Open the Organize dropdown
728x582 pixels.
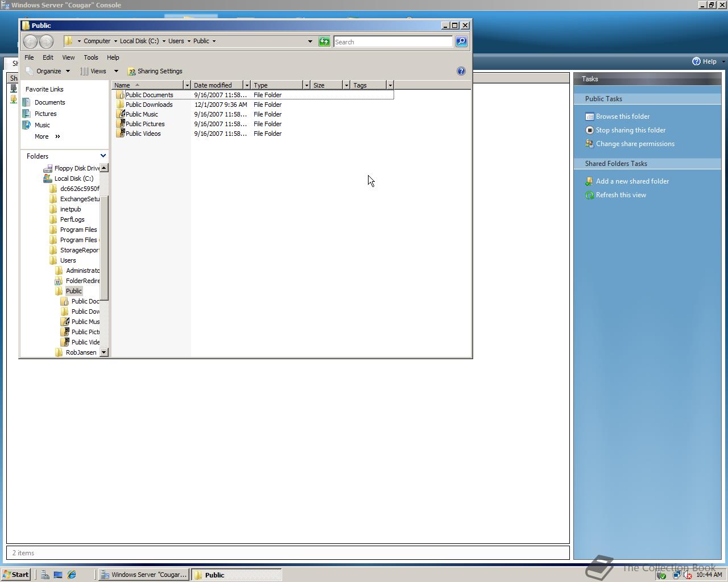click(48, 71)
